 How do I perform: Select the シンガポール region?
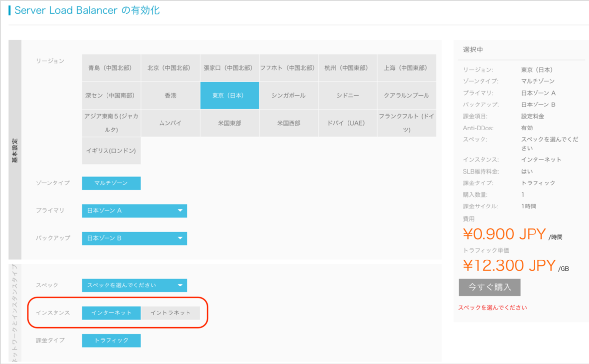point(288,95)
